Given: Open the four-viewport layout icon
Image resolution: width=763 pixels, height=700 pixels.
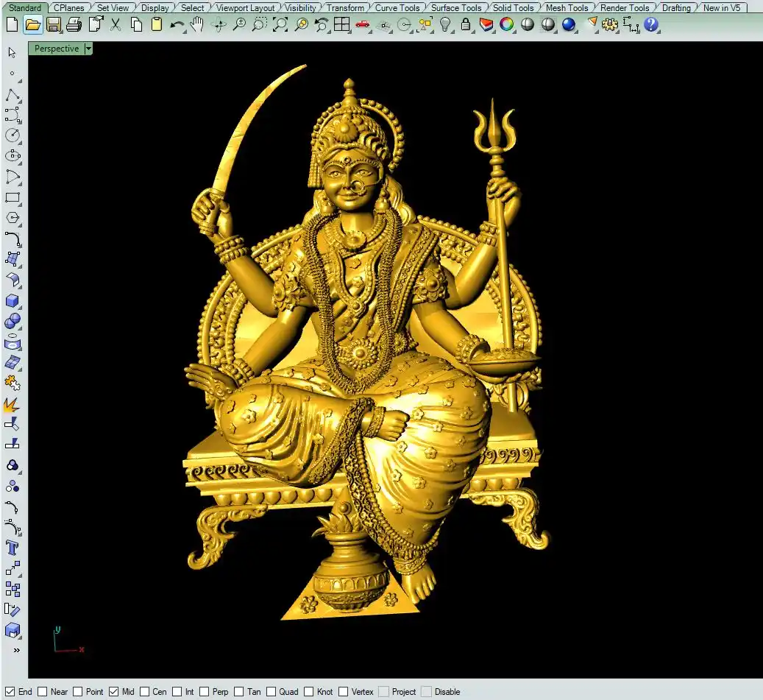Looking at the screenshot, I should point(341,24).
